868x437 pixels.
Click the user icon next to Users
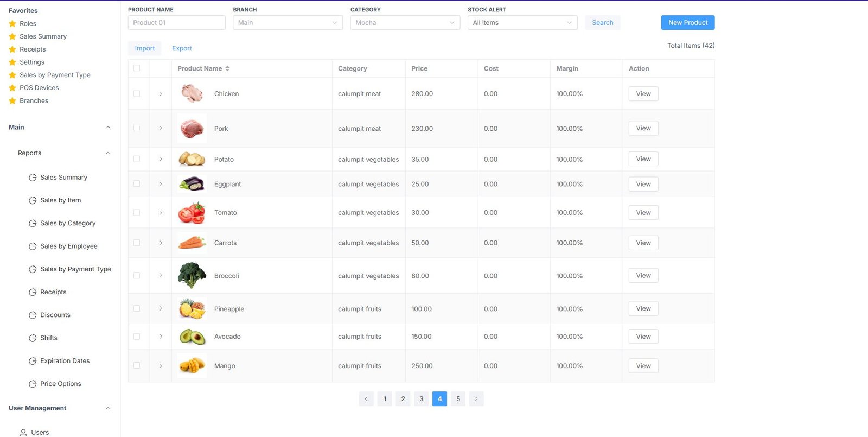(23, 433)
